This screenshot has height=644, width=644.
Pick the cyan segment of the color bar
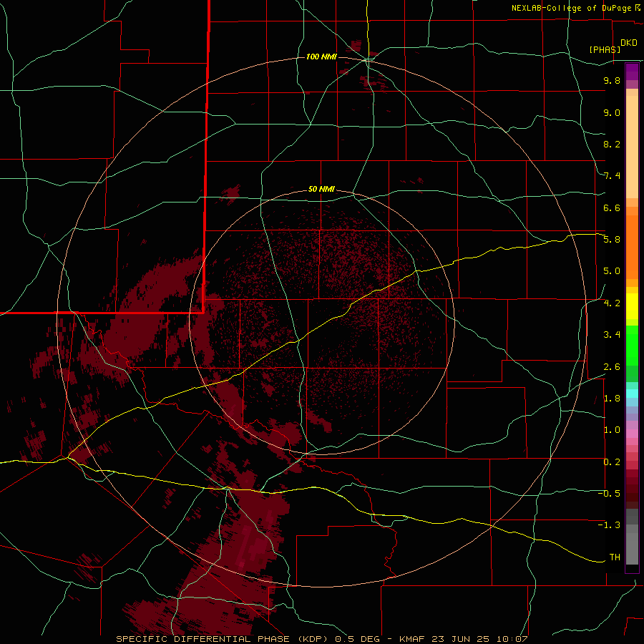click(x=632, y=394)
